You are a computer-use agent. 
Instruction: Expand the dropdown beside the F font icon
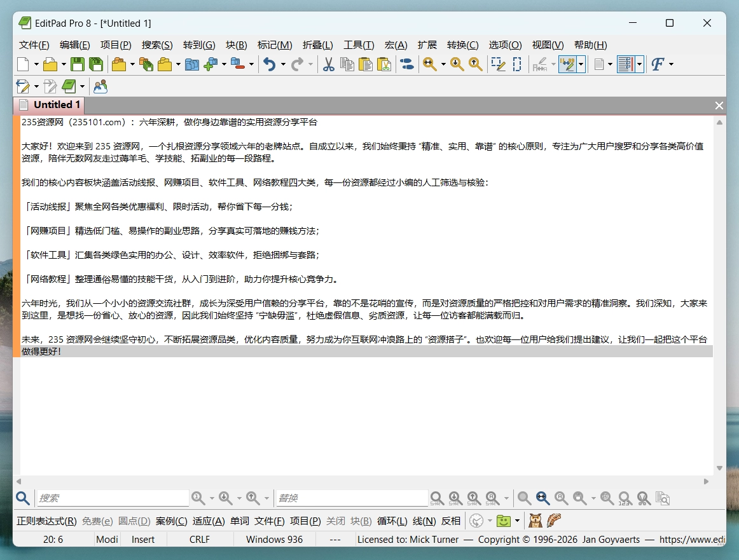[x=671, y=64]
